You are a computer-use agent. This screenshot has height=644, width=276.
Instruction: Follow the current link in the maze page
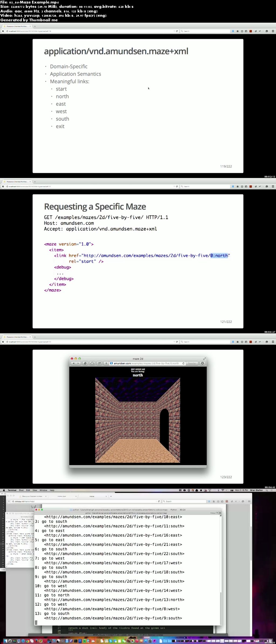[x=138, y=369]
